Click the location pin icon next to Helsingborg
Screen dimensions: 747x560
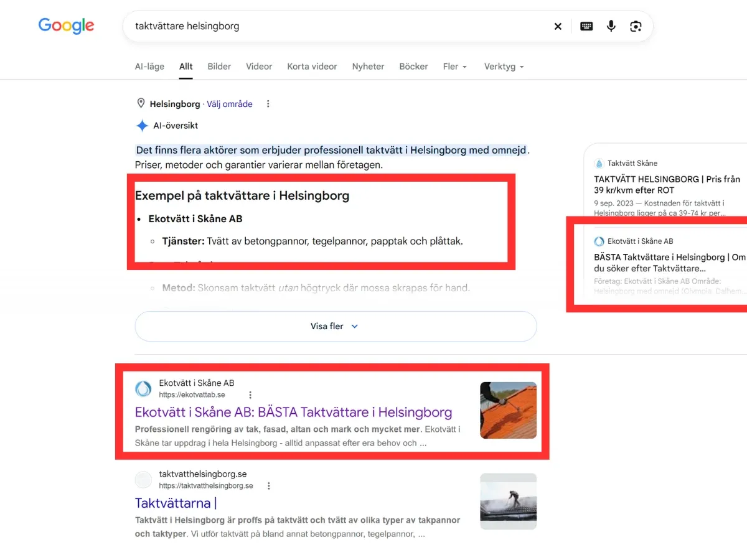click(x=141, y=104)
